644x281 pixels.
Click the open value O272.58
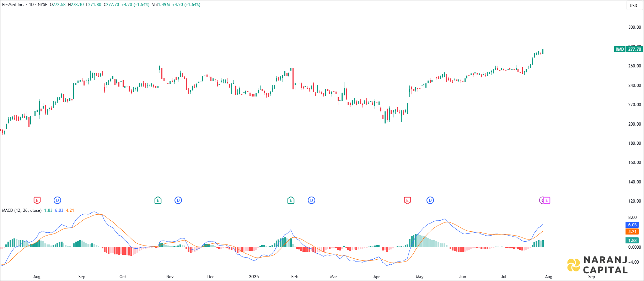pos(58,5)
